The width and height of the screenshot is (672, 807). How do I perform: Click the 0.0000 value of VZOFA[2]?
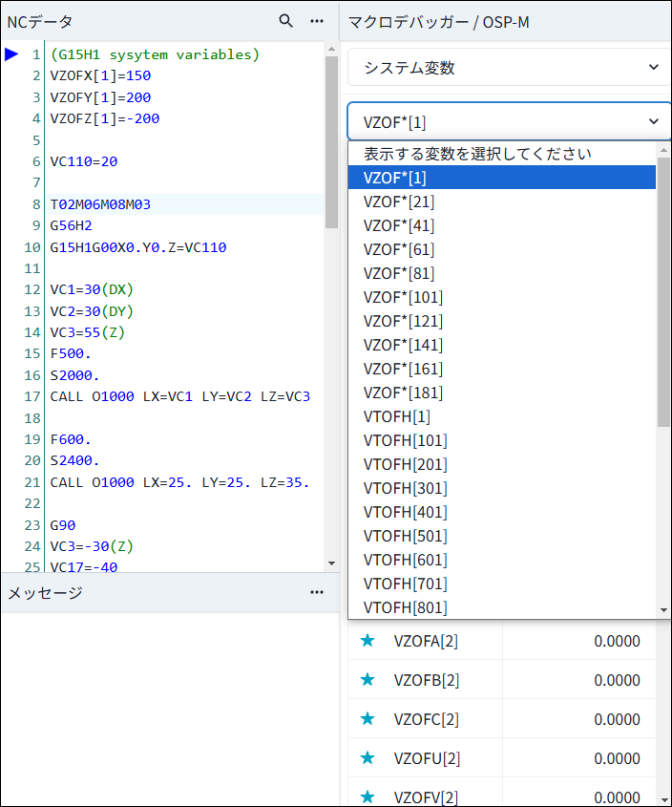point(617,641)
